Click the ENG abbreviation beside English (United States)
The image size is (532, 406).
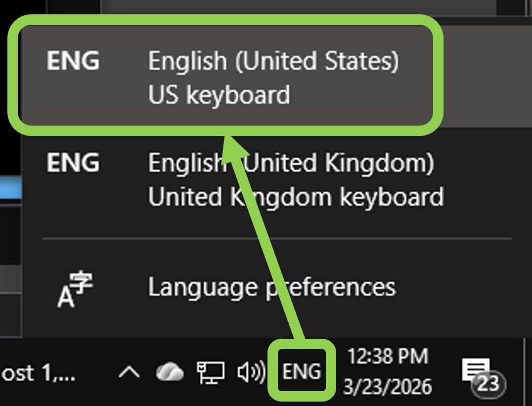[73, 61]
